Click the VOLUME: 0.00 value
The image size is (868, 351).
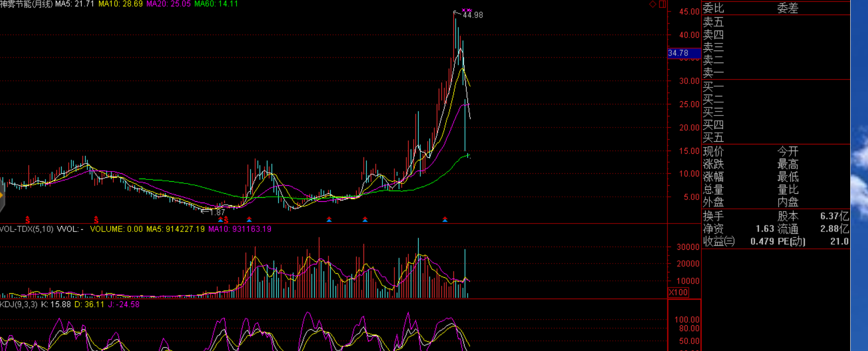coord(116,229)
